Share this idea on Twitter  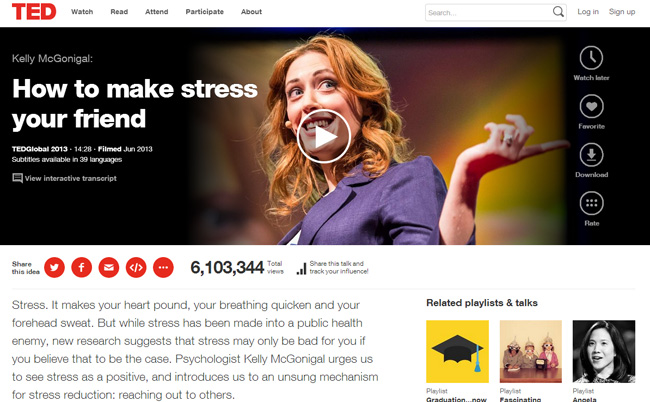click(x=54, y=267)
